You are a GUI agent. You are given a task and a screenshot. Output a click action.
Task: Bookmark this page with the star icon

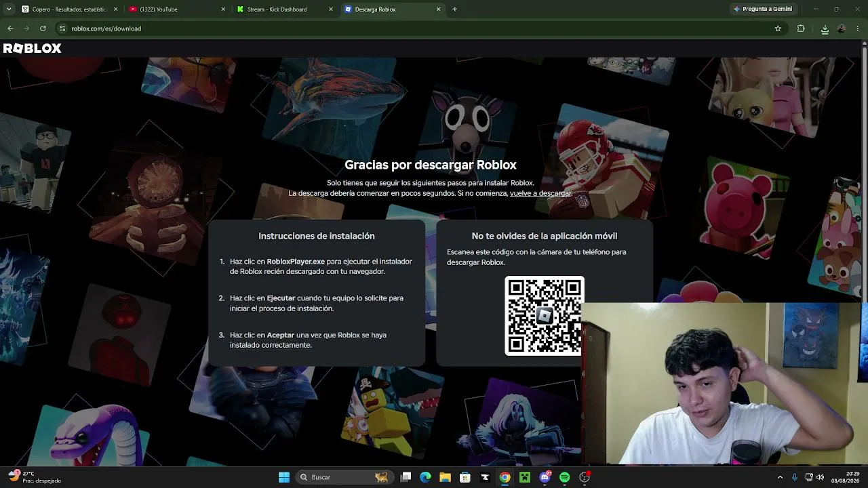click(778, 28)
